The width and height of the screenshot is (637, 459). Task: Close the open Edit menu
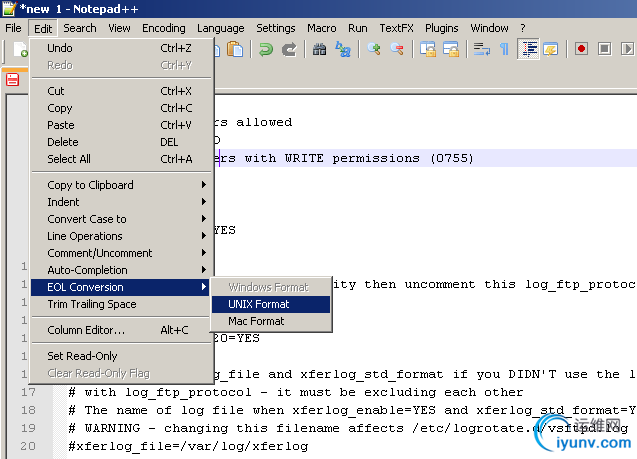click(x=43, y=29)
